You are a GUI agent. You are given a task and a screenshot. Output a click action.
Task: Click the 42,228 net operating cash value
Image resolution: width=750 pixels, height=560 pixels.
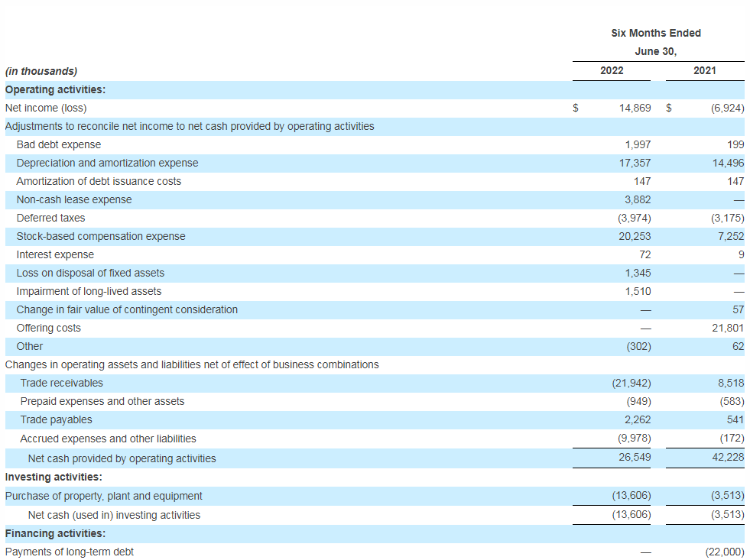727,458
